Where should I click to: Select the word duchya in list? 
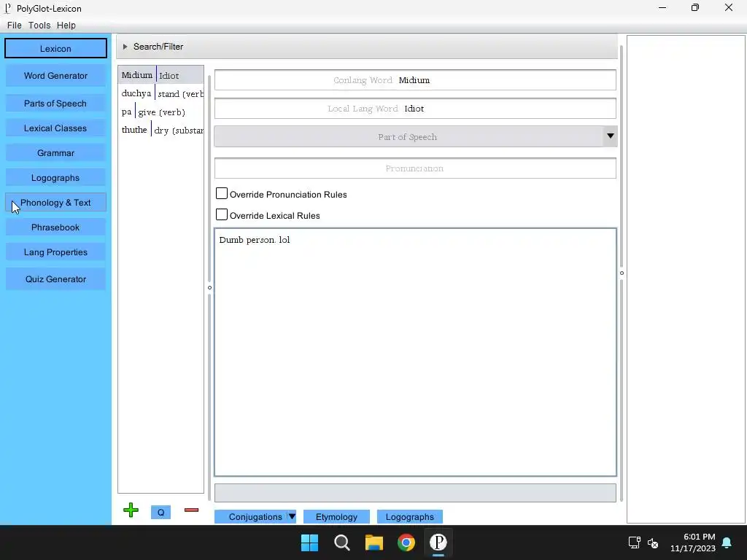[160, 93]
